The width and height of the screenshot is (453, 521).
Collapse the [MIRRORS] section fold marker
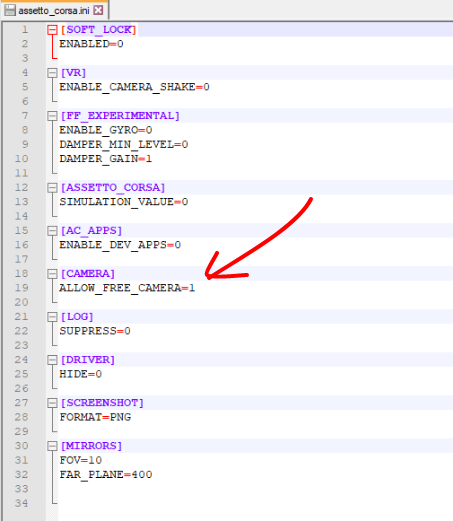pos(52,446)
